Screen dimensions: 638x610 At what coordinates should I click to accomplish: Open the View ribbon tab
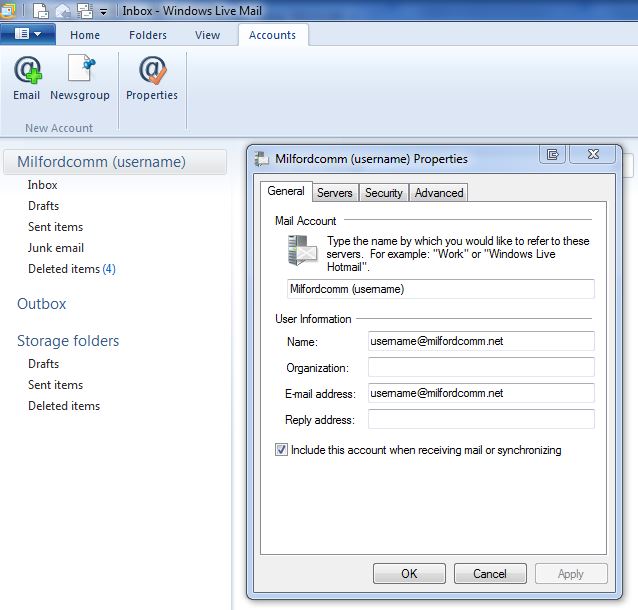(x=207, y=35)
